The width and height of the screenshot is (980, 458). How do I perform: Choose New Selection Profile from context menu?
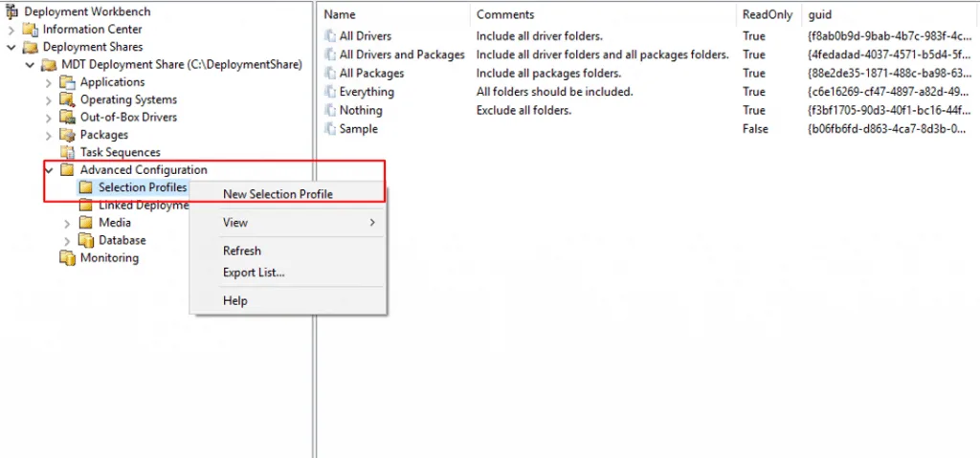coord(278,194)
